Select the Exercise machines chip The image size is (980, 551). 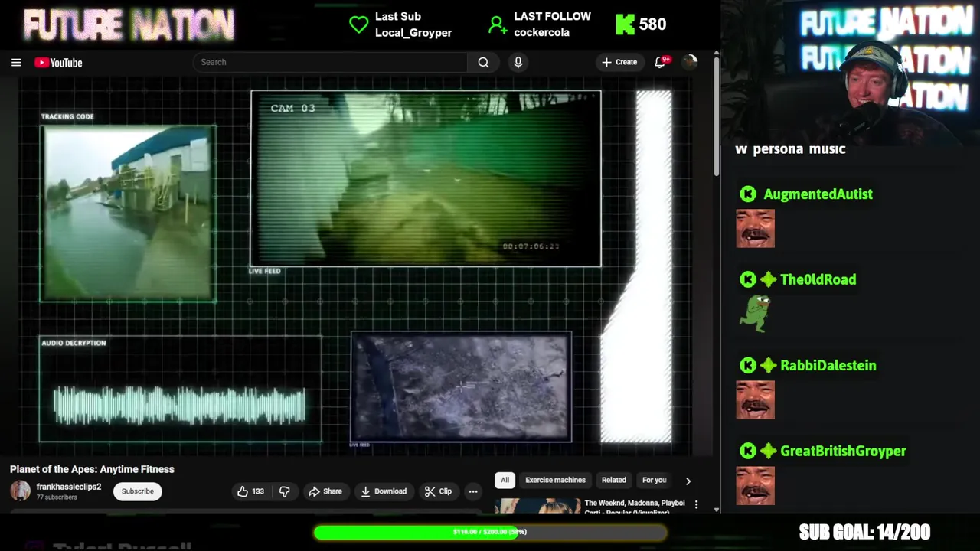[555, 480]
